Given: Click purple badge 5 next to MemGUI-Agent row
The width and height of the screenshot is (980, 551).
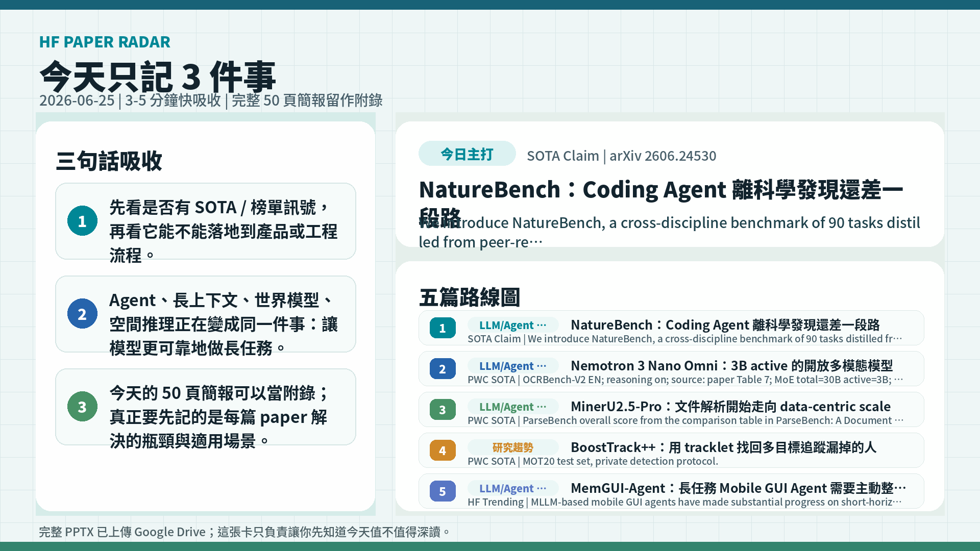Looking at the screenshot, I should 443,491.
